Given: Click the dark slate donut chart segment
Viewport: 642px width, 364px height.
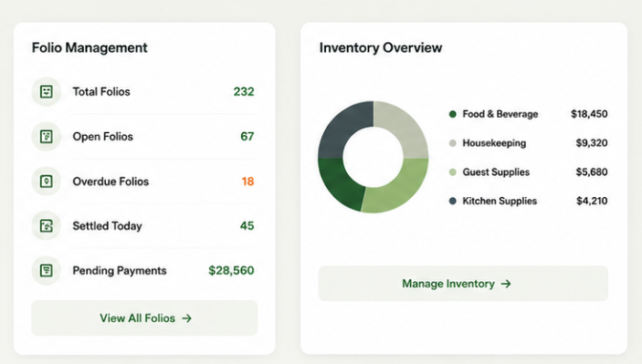Looking at the screenshot, I should [x=342, y=129].
